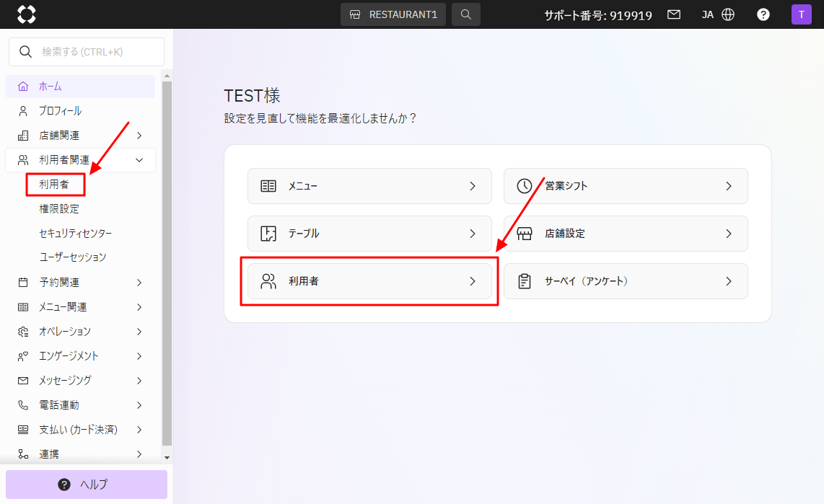Viewport: 824px width, 504px height.
Task: Click the テーブル card icon
Action: tap(268, 234)
